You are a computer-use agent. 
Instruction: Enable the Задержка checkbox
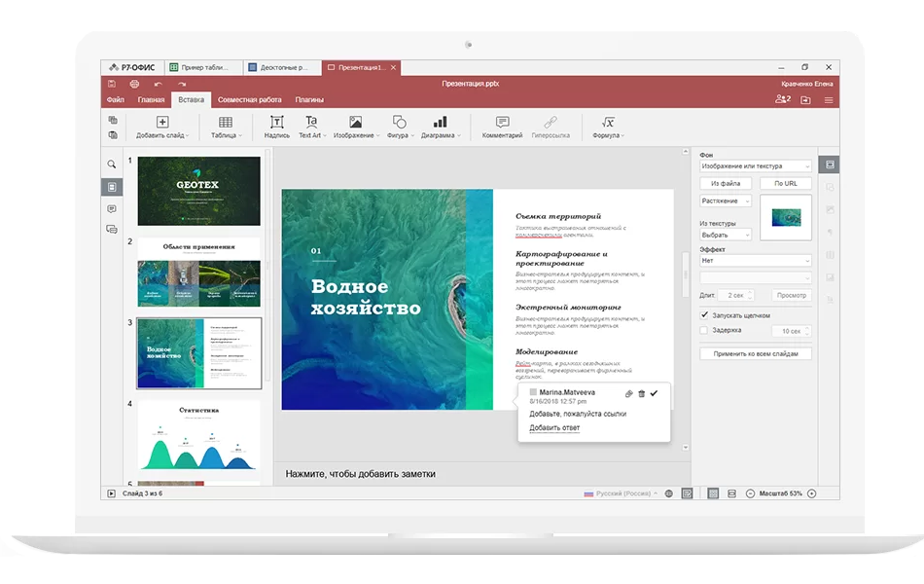(x=703, y=330)
